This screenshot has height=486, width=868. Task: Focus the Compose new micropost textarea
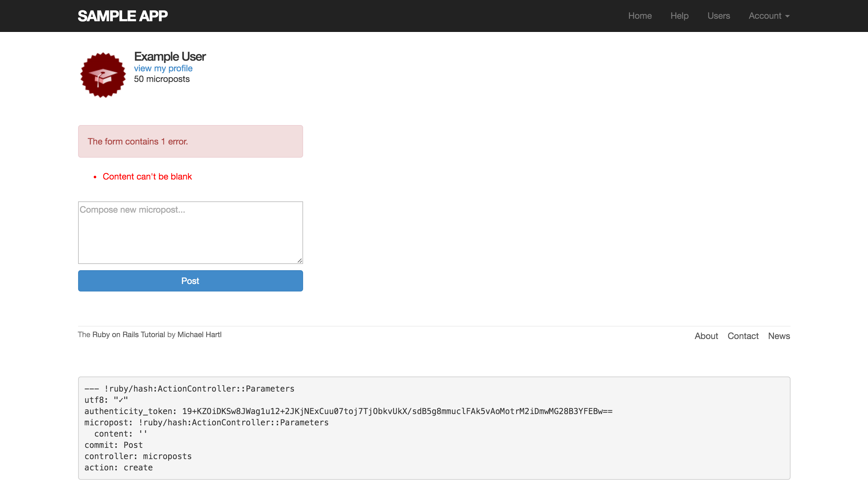[190, 233]
